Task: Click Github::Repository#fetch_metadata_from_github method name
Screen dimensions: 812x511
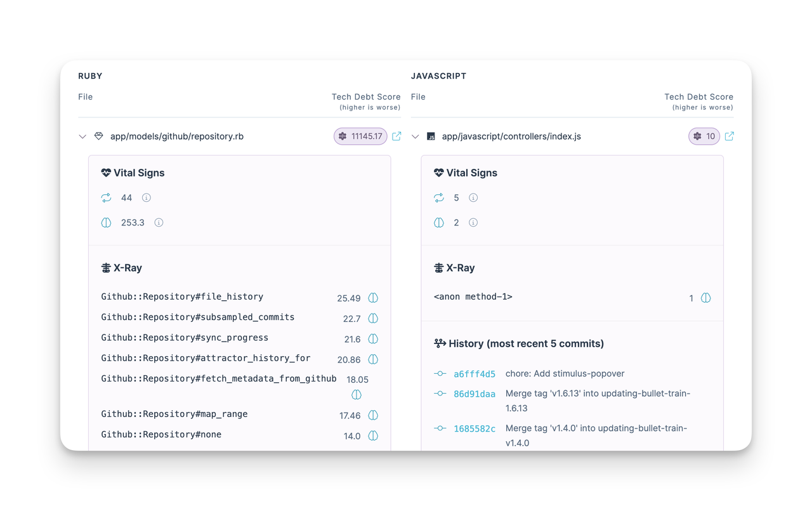Action: pos(219,378)
